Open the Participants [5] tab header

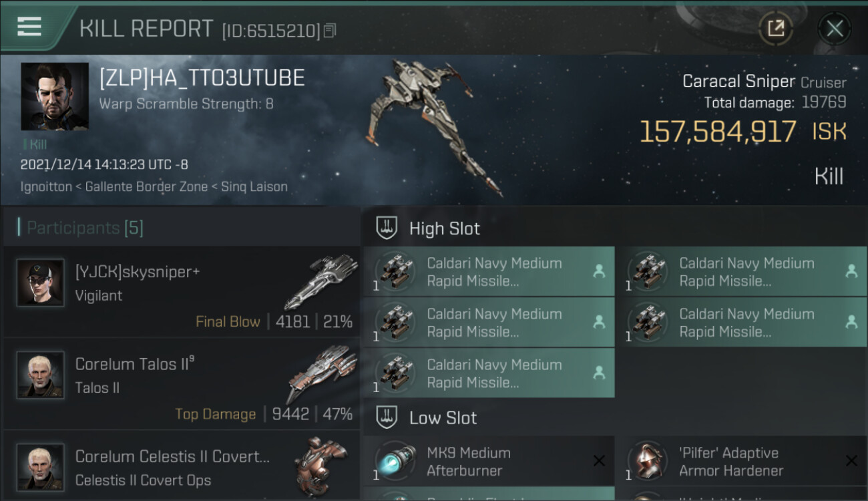coord(85,228)
